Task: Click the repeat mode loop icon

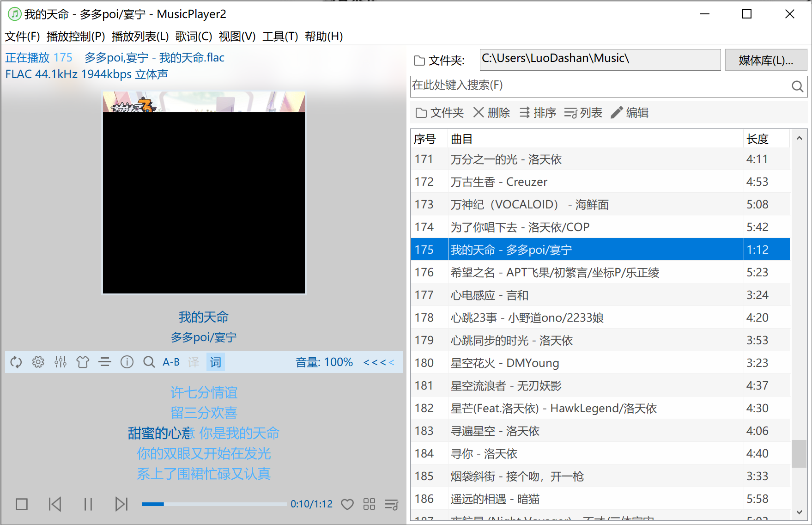Action: (16, 362)
